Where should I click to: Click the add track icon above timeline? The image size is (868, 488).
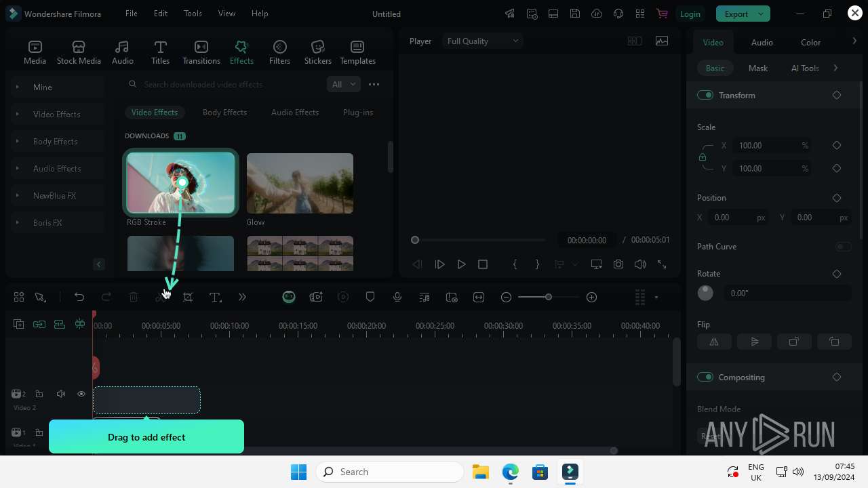click(x=19, y=324)
